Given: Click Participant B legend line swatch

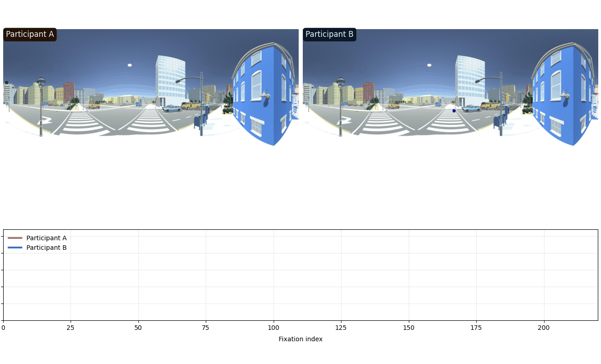Looking at the screenshot, I should click(15, 248).
